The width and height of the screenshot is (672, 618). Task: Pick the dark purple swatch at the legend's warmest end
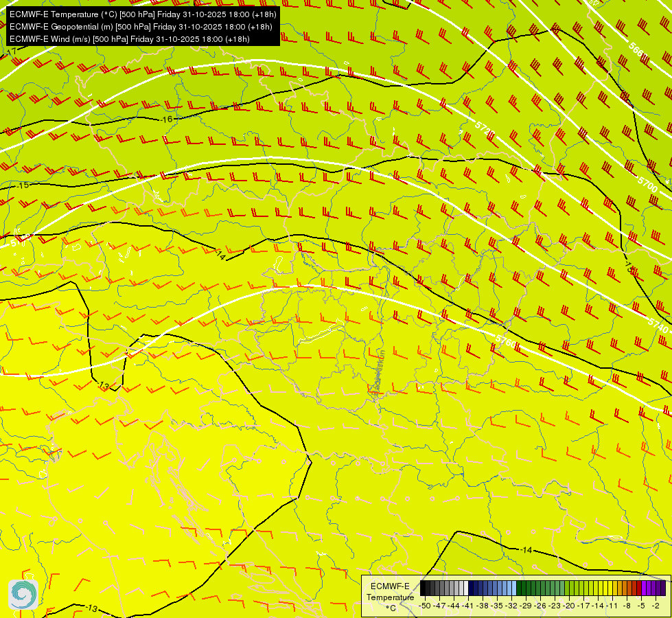click(x=663, y=588)
